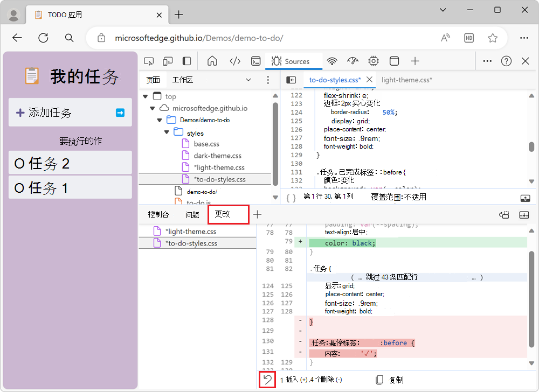Select the to-do-styles.css* editor tab
This screenshot has width=539, height=392.
(335, 80)
